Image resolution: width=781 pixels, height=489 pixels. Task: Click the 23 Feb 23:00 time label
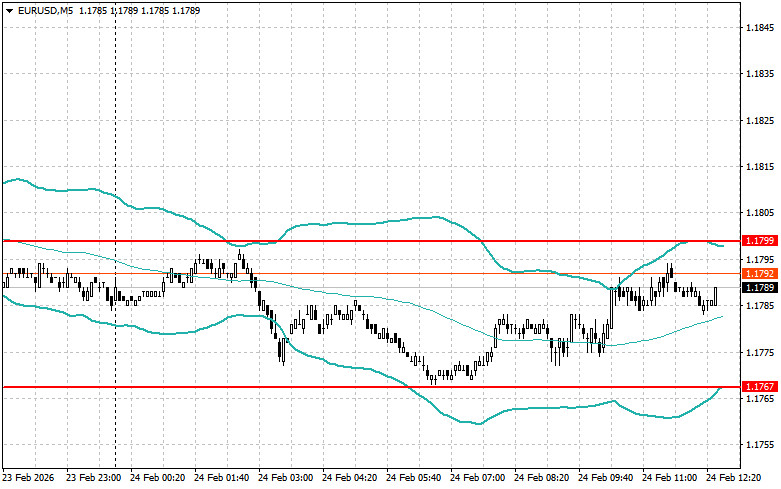pos(94,478)
